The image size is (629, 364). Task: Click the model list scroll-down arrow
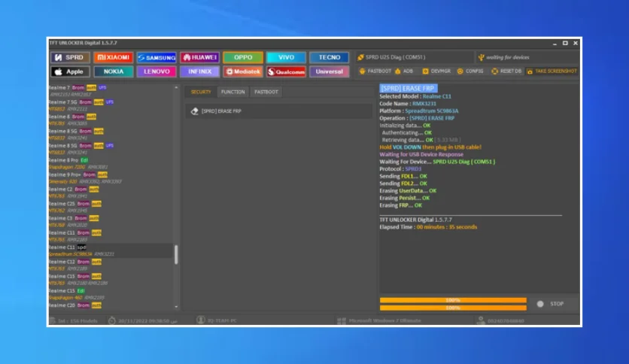[x=176, y=307]
